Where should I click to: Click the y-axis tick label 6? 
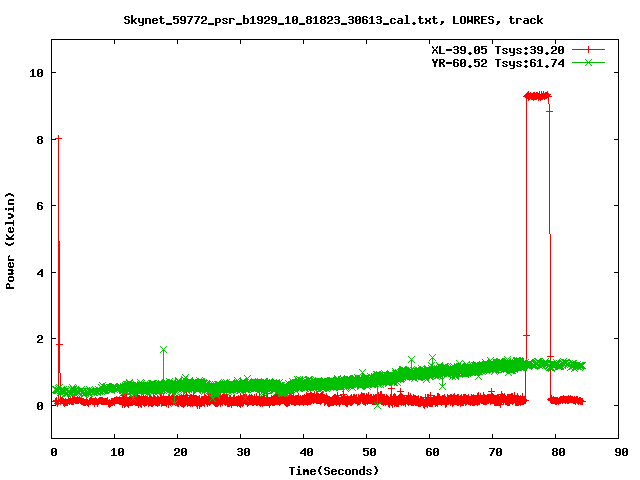tap(40, 206)
